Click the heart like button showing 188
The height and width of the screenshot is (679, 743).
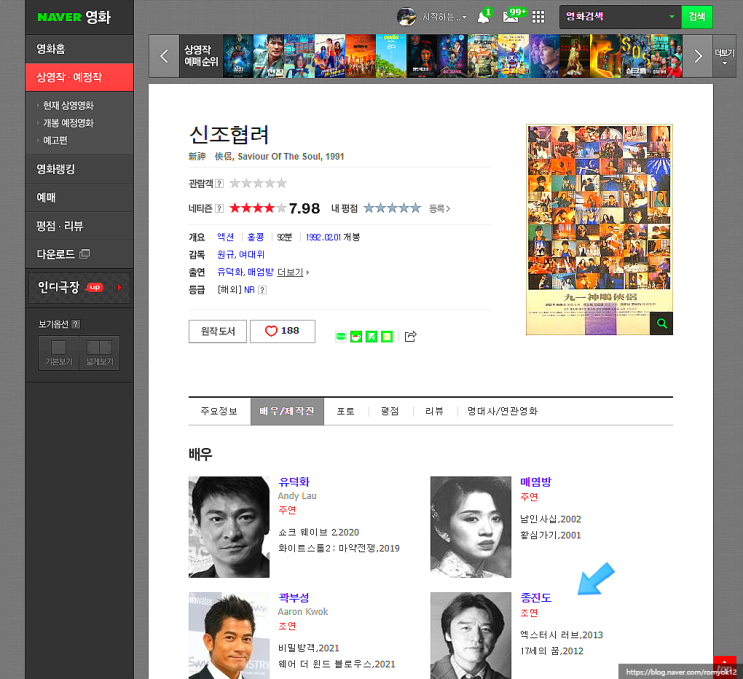coord(282,331)
